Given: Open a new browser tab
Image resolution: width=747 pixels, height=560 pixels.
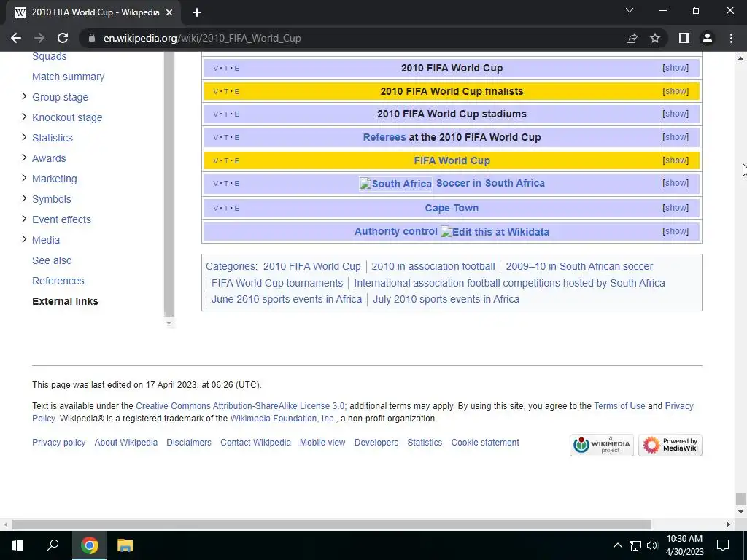Looking at the screenshot, I should (197, 12).
